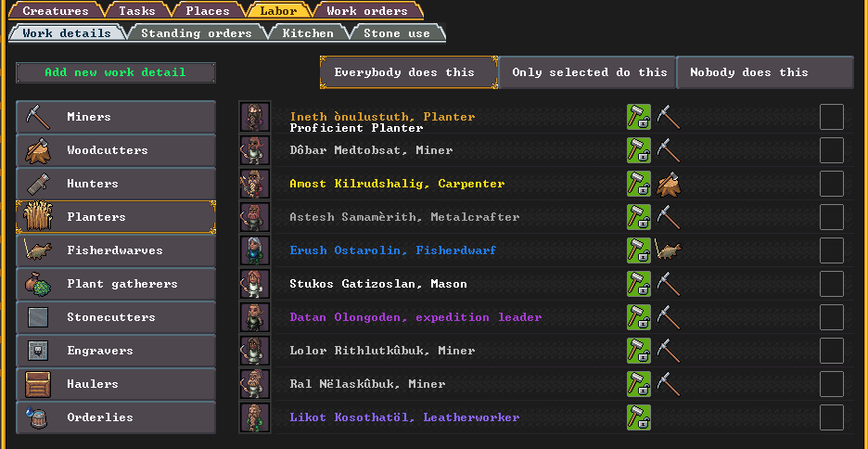Switch to the Work orders tab
Viewport: 868px width, 449px height.
(x=367, y=10)
